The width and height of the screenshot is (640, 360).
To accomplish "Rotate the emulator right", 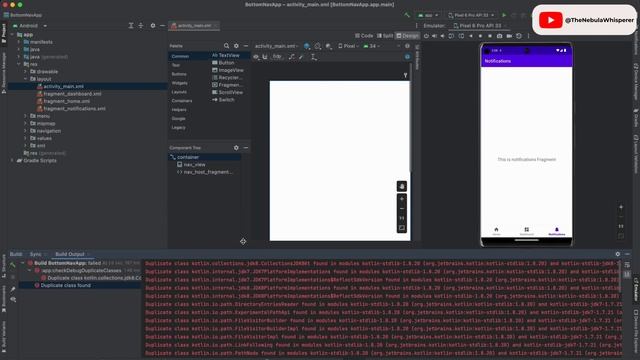I will tap(461, 36).
